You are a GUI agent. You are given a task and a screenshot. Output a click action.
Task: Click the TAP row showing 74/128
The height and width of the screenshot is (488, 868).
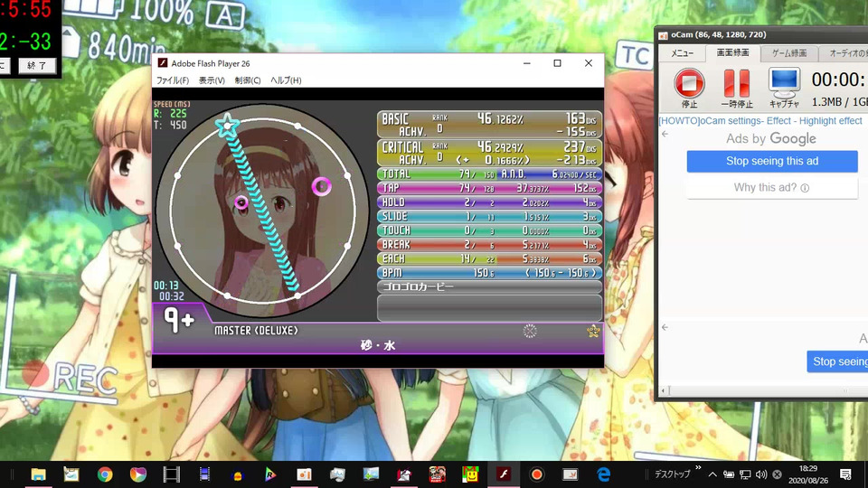[489, 188]
